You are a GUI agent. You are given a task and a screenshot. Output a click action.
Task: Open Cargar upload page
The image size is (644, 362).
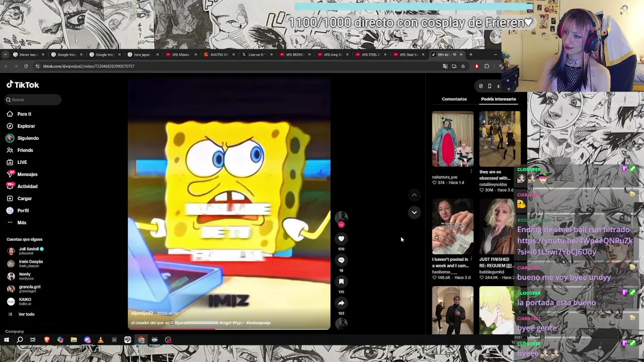24,199
